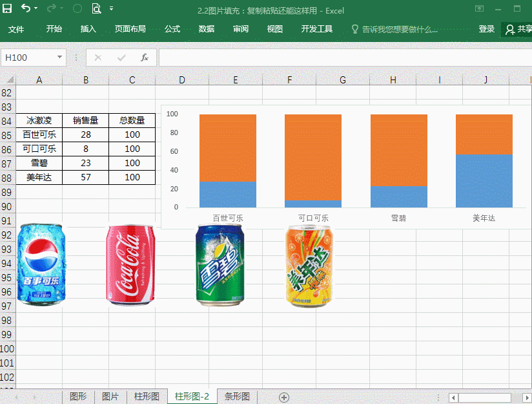Select the 柱形图-2 sheet tab
The width and height of the screenshot is (532, 404).
click(x=192, y=396)
